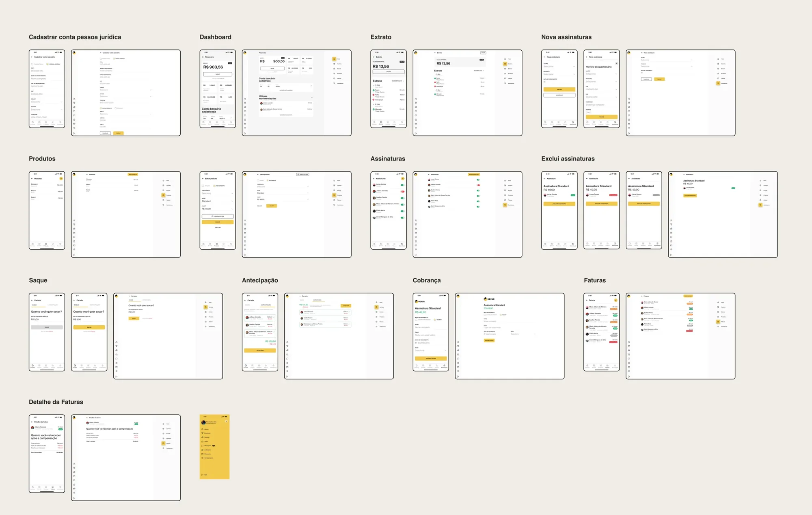This screenshot has width=812, height=515.
Task: Select the Exclui assinaturas section title
Action: pyautogui.click(x=568, y=159)
